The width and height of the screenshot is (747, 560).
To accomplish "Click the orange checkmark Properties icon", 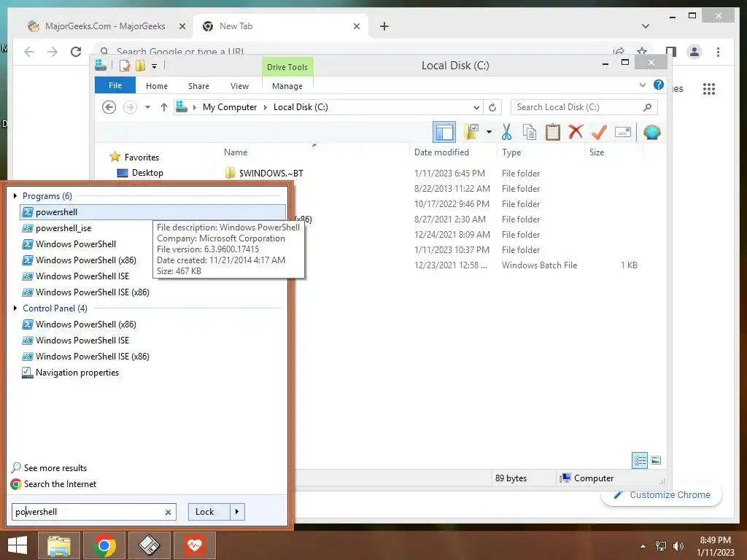I will (599, 132).
